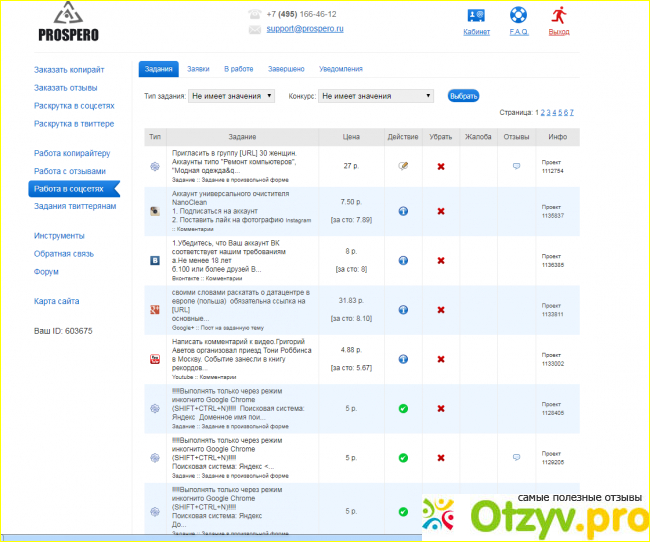Open the Уведомления tab
The height and width of the screenshot is (542, 650).
pos(340,69)
